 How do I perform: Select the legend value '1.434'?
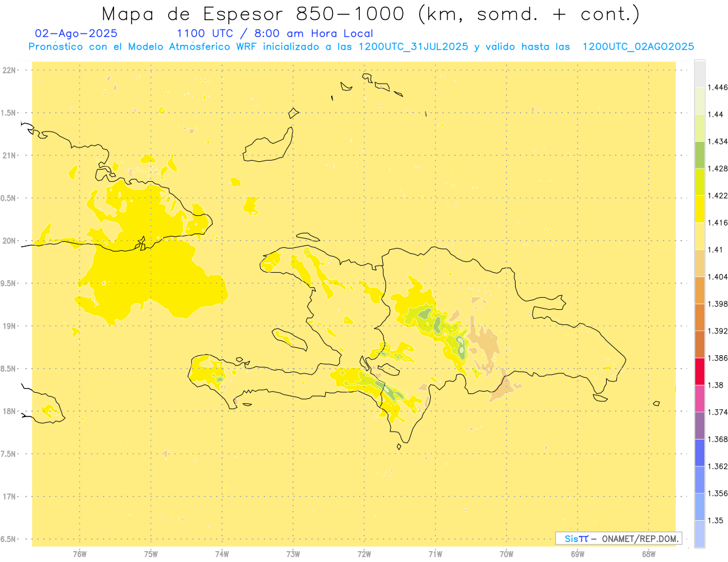point(717,141)
